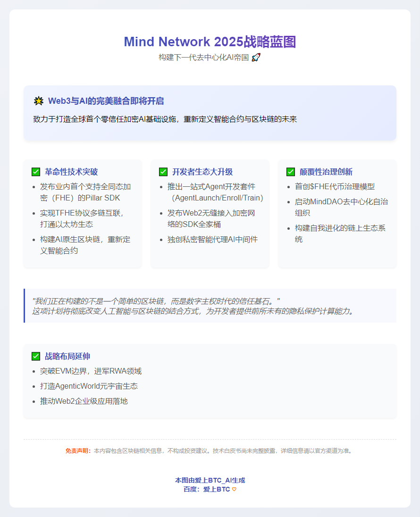Click the subtitle 构建下一代去中心化AI帝国
This screenshot has height=517, width=420.
pos(203,58)
